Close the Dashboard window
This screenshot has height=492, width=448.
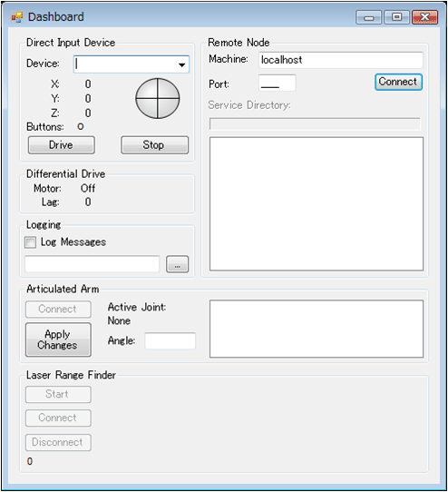[424, 17]
